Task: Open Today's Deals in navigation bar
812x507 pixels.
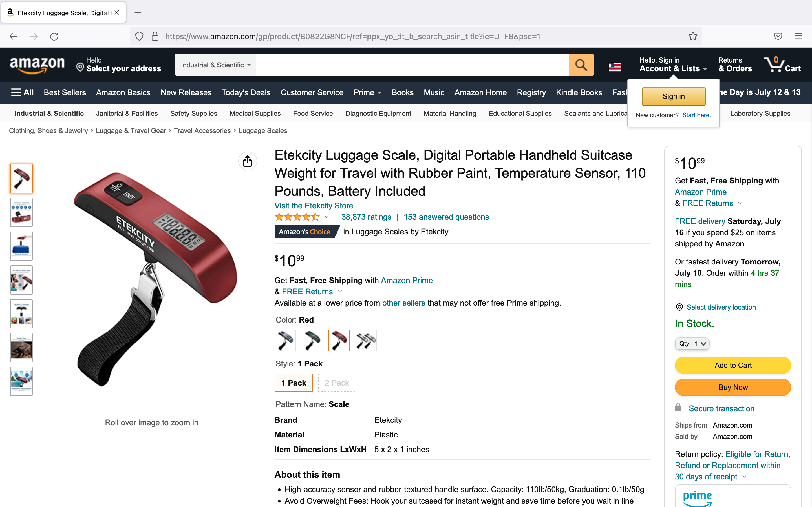Action: [x=246, y=93]
